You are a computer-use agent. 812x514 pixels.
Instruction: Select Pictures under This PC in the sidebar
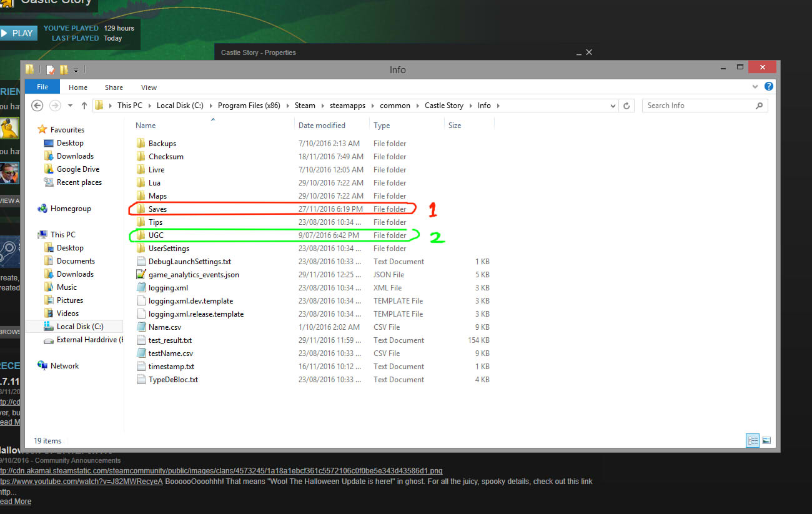pos(70,300)
